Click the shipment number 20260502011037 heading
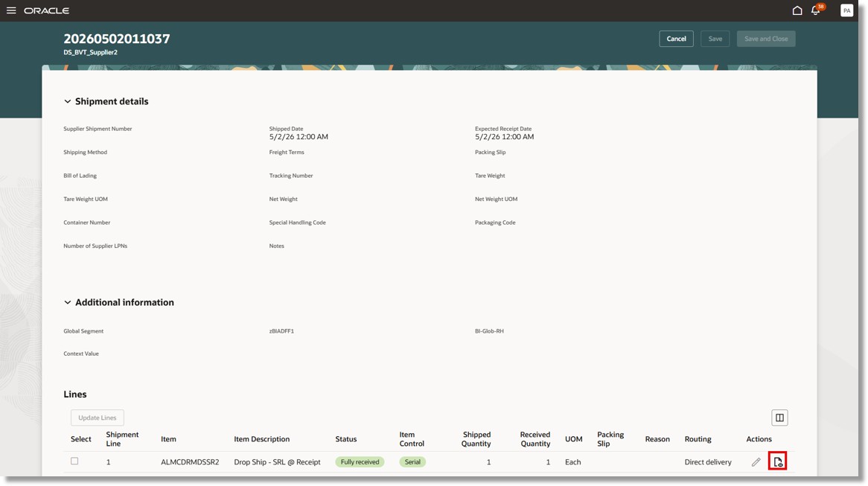The height and width of the screenshot is (486, 868). (117, 39)
